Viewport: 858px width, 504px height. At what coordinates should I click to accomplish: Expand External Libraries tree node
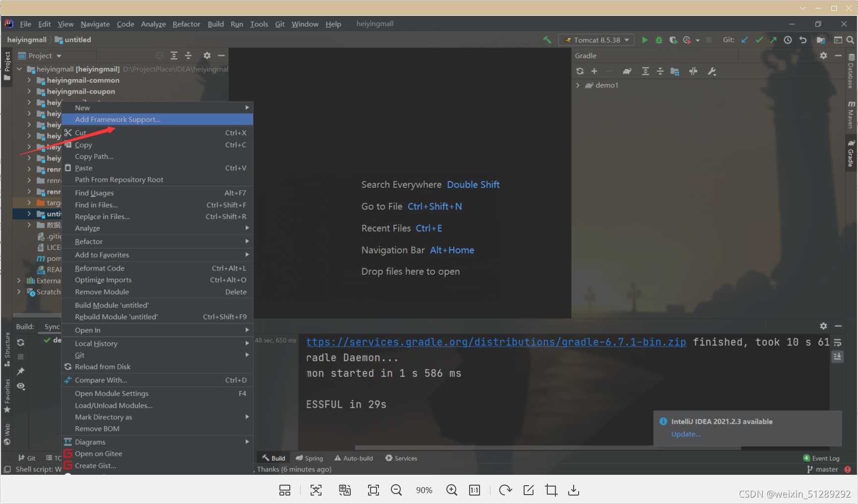click(x=19, y=281)
